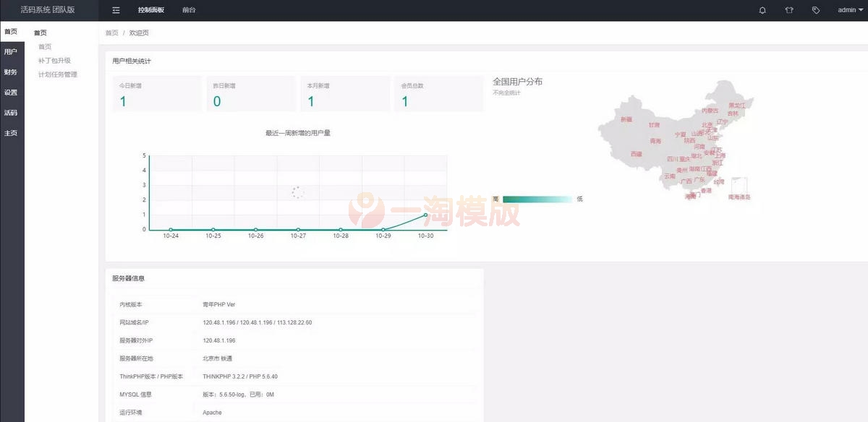Open the notifications bell icon
The width and height of the screenshot is (868, 422).
click(763, 9)
